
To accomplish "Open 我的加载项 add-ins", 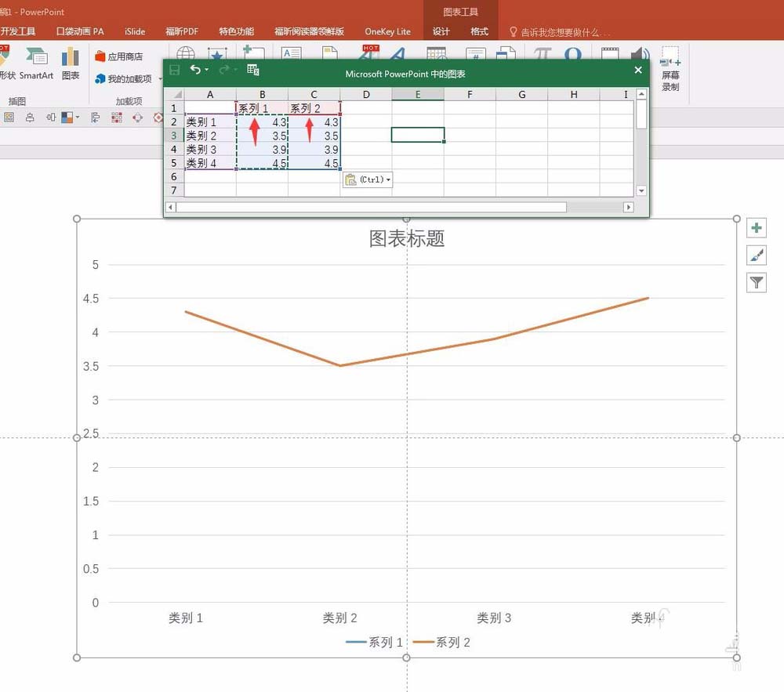I will [124, 78].
